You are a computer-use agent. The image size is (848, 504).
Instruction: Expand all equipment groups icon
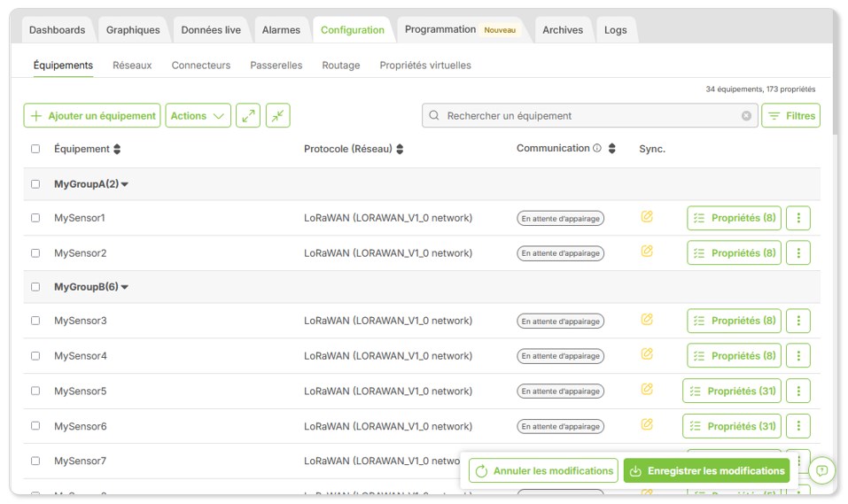[x=248, y=116]
